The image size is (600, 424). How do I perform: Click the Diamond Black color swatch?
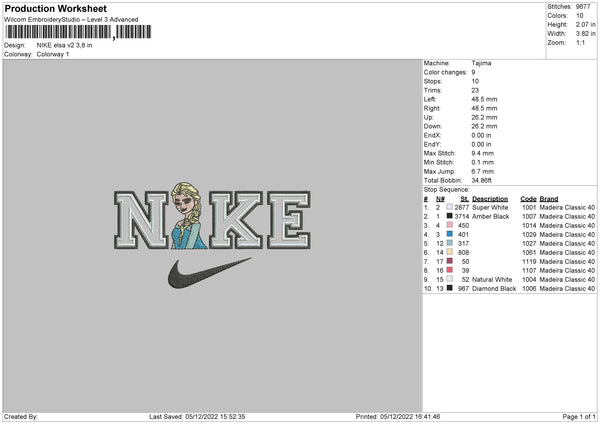coord(450,288)
